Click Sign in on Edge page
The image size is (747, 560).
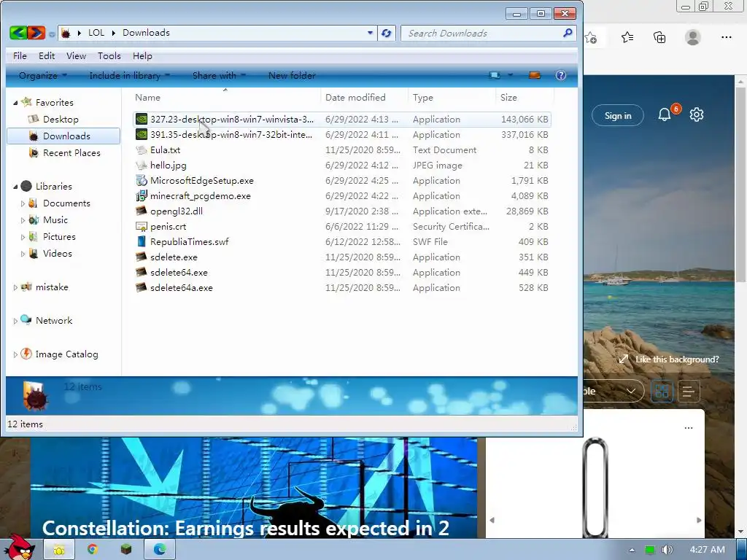[617, 116]
